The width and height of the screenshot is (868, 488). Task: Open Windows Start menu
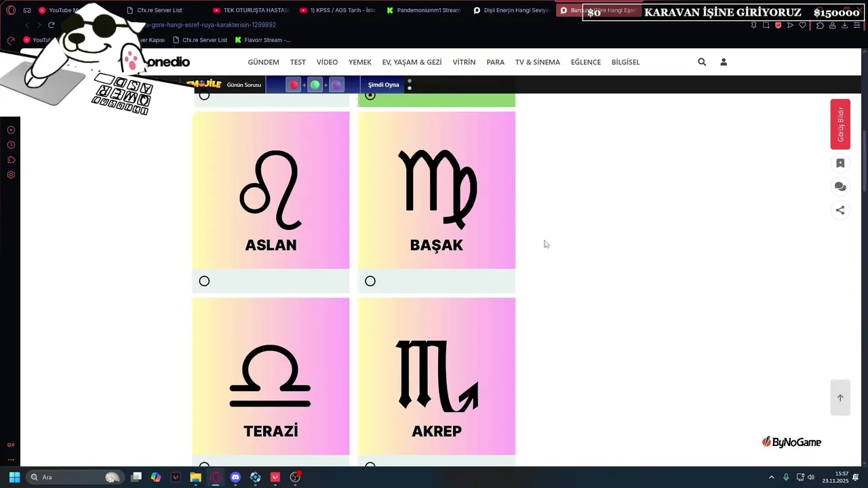(x=14, y=477)
